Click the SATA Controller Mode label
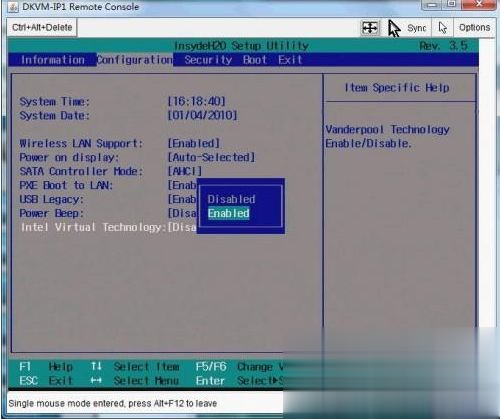 click(x=81, y=171)
